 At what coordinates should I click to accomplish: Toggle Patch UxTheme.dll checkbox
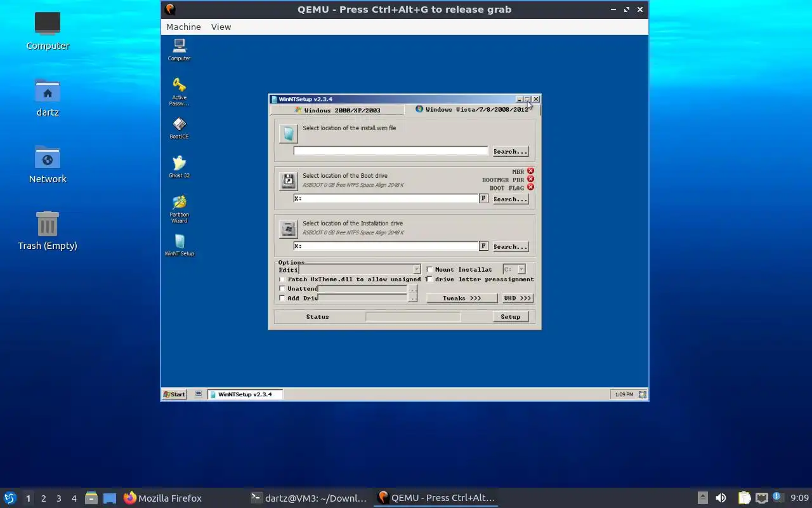click(282, 279)
